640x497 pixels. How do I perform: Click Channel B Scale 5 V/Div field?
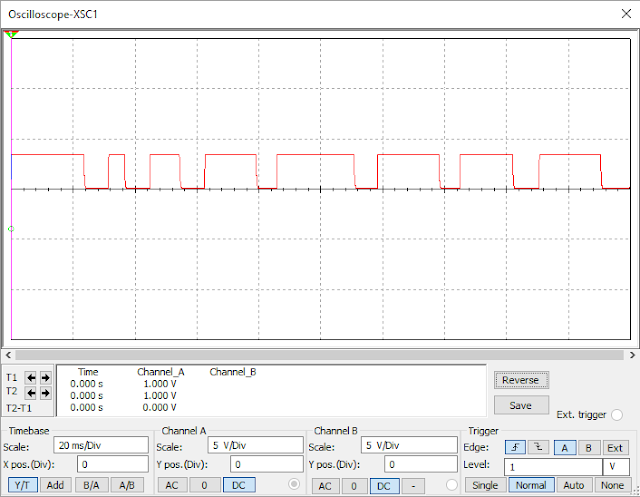tap(409, 445)
